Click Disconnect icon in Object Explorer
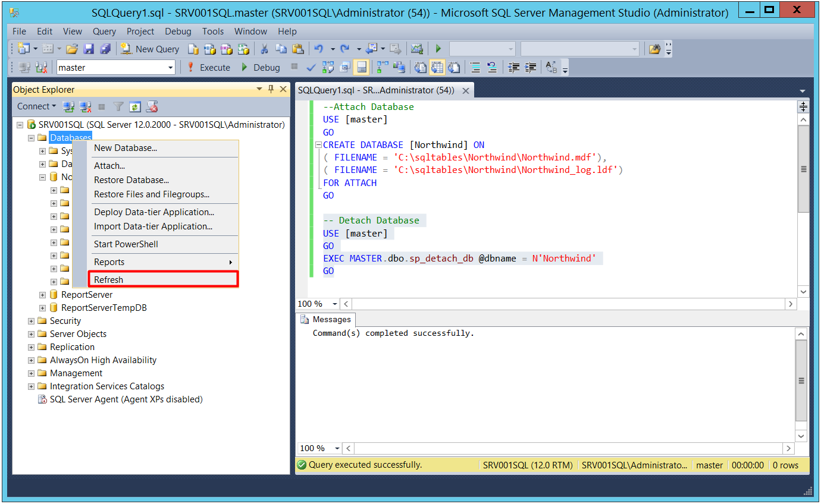Viewport: 821px width, 504px height. [86, 107]
